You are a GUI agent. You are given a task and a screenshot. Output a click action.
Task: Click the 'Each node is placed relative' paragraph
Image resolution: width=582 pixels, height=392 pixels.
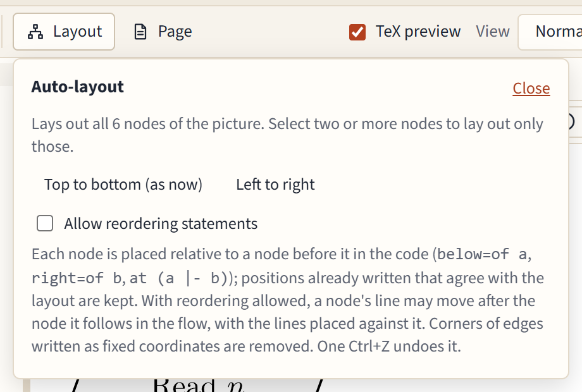pyautogui.click(x=287, y=300)
